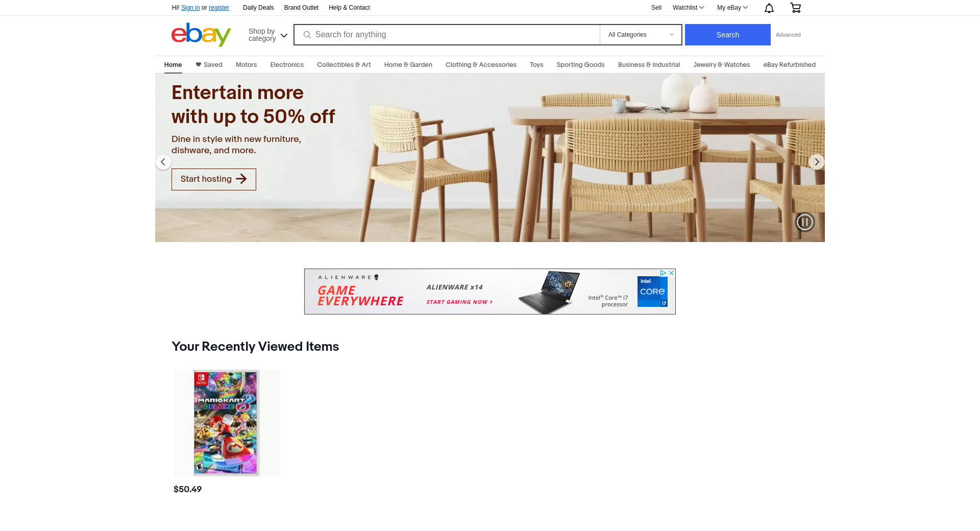Image resolution: width=980 pixels, height=531 pixels.
Task: Click the blue Search button
Action: click(727, 35)
